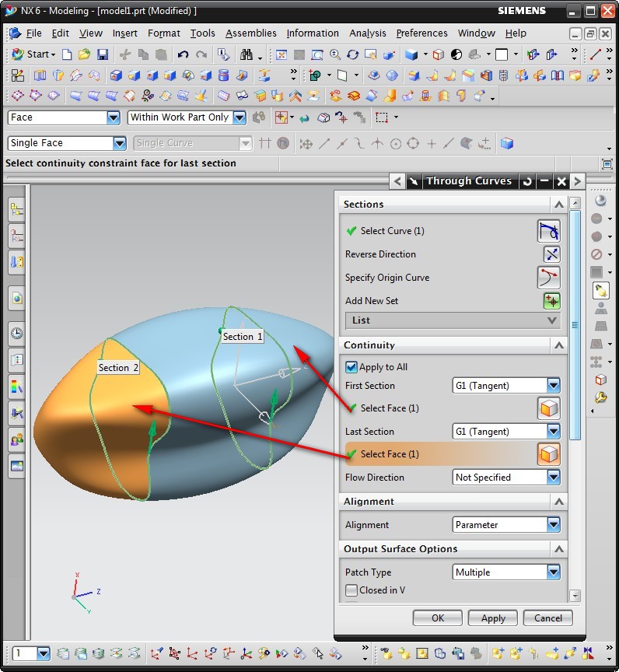Open the Patch Type Multiple dropdown
The image size is (619, 672).
[x=554, y=572]
